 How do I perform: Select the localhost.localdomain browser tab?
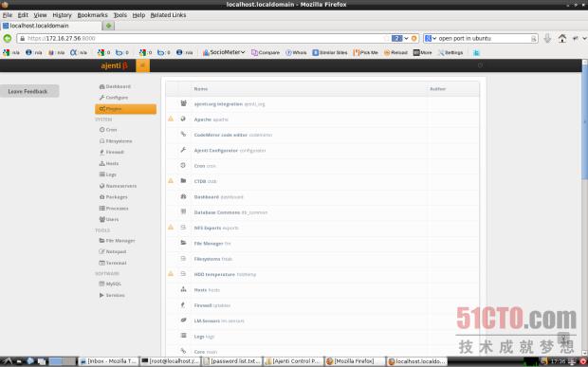51,26
